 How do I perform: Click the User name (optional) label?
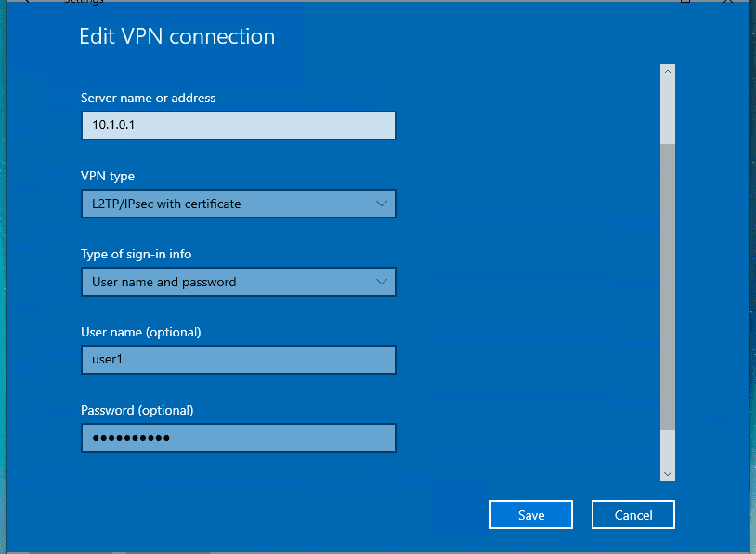point(141,332)
